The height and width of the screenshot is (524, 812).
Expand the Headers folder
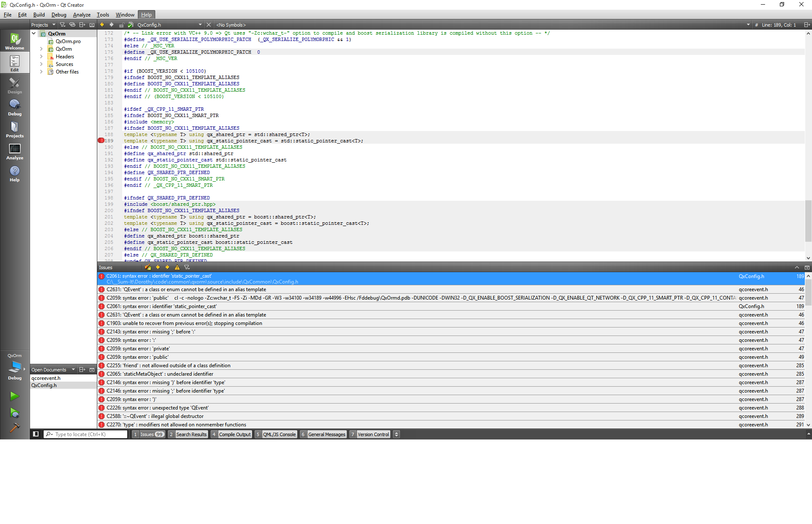tap(41, 57)
